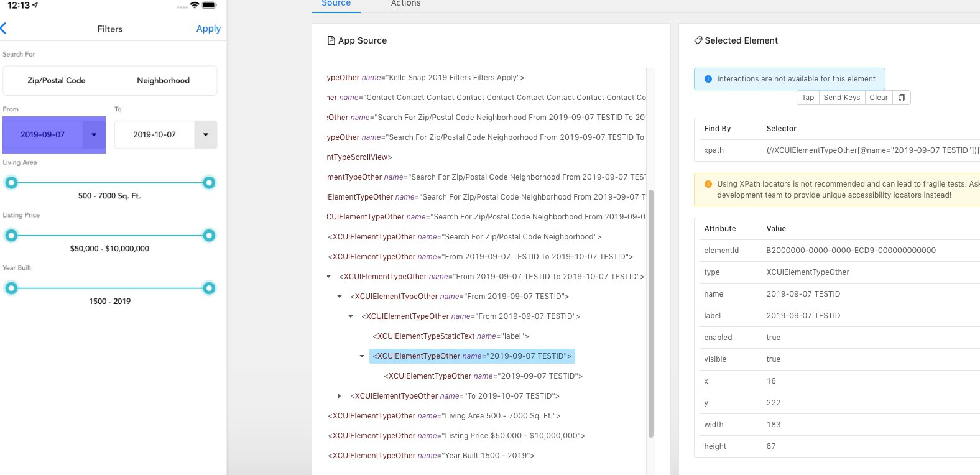Collapse the "From 2019-09-07 TESTID To 2019-10-07 TESTID" node arrow
This screenshot has width=980, height=475.
pos(329,277)
